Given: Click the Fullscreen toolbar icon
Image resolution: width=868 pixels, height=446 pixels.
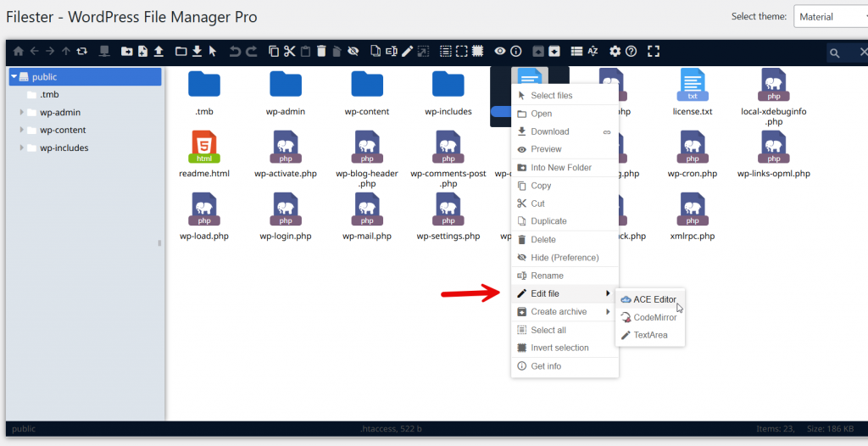Looking at the screenshot, I should (x=653, y=52).
